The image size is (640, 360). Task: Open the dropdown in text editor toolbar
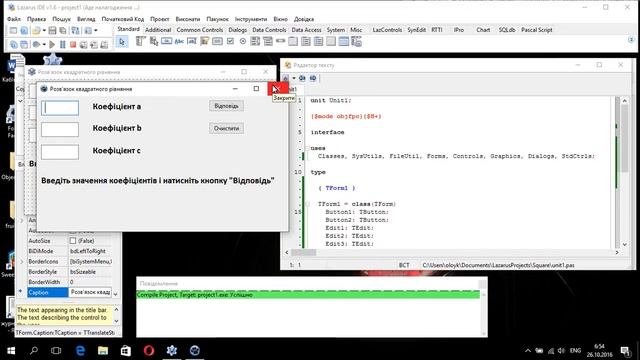[x=293, y=78]
